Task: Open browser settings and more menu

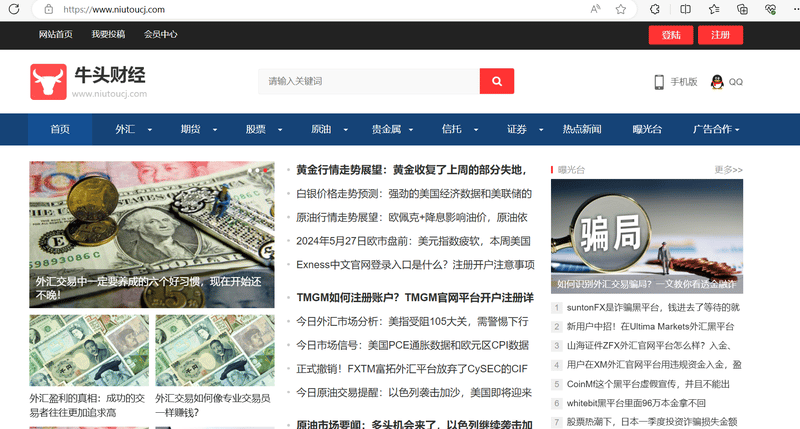Action: point(794,9)
